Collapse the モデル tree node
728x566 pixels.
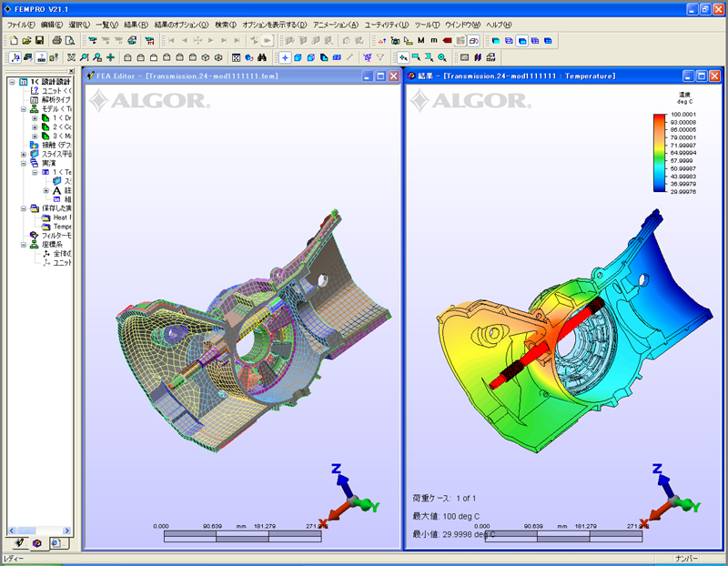point(24,108)
